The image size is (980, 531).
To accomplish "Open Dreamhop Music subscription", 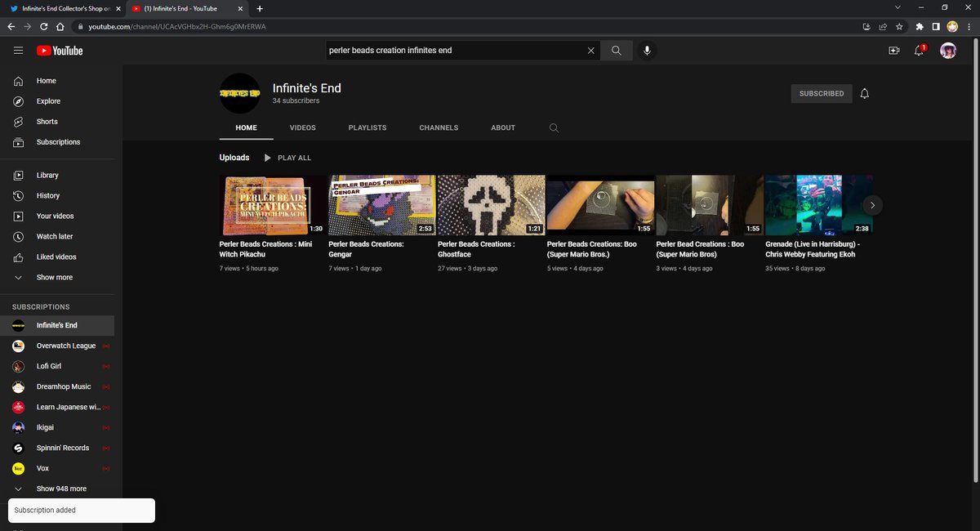I will tap(57, 386).
